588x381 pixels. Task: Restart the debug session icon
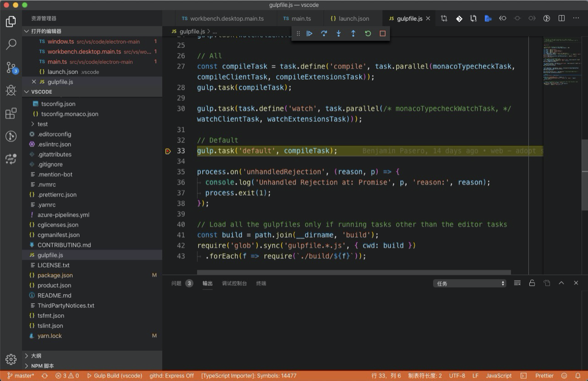pyautogui.click(x=368, y=33)
